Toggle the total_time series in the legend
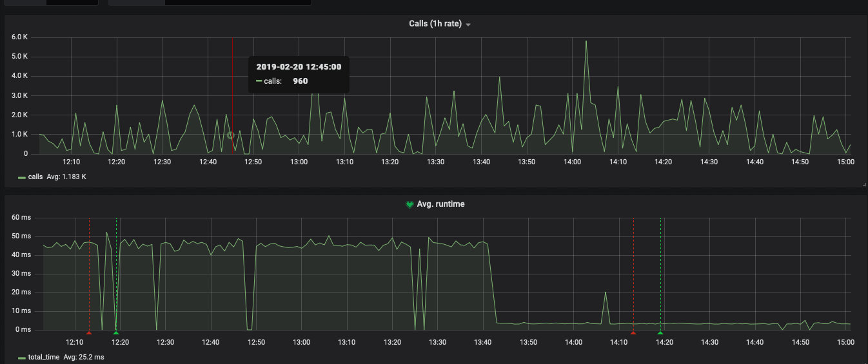 [44, 357]
